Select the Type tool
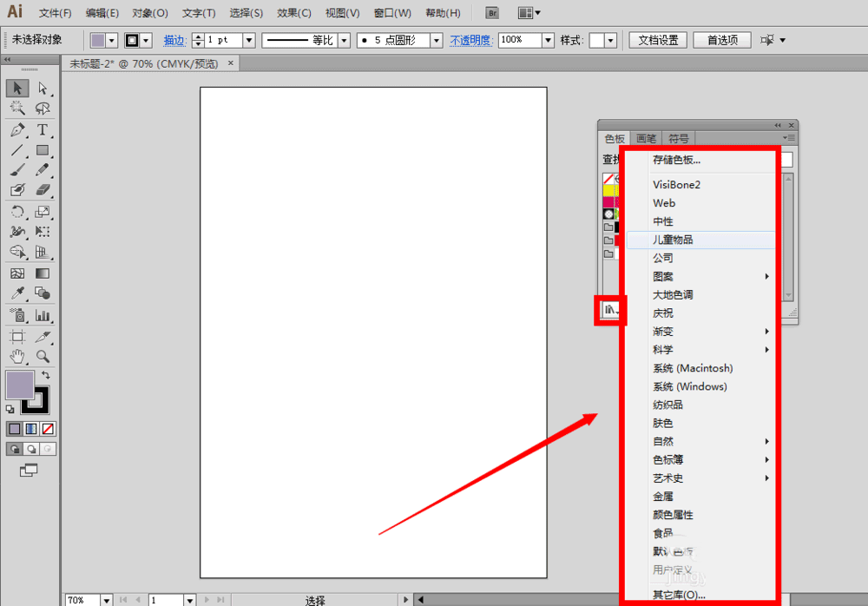 click(x=43, y=130)
